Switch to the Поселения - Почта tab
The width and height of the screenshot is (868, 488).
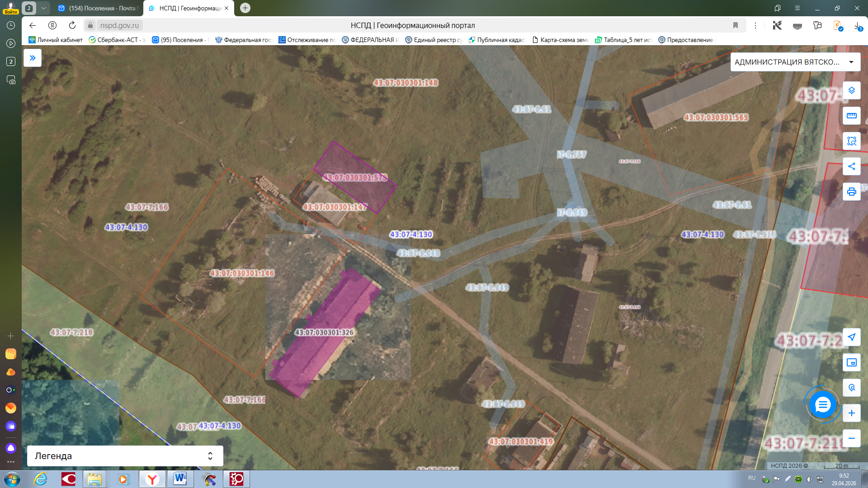98,8
